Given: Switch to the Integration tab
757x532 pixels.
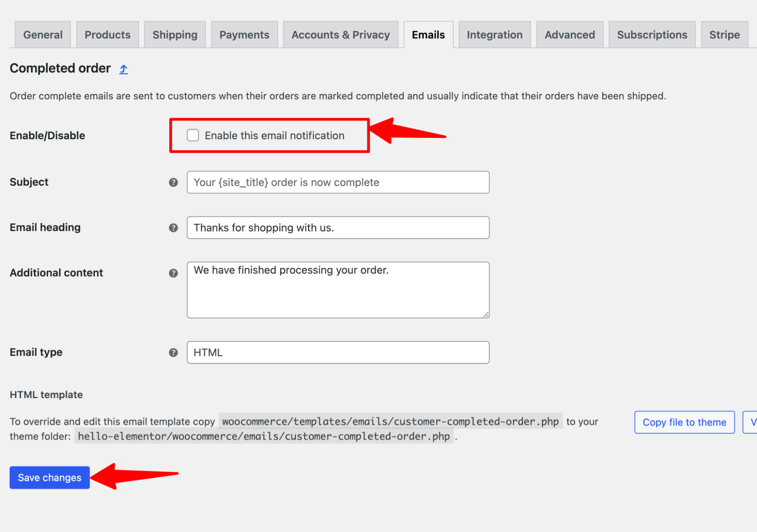Looking at the screenshot, I should coord(494,34).
